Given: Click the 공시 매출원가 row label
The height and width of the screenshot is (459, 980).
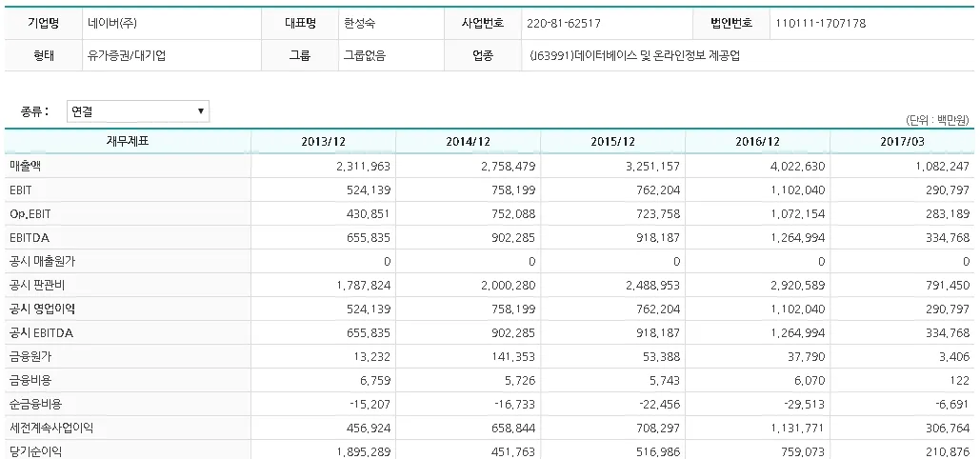Looking at the screenshot, I should (43, 261).
